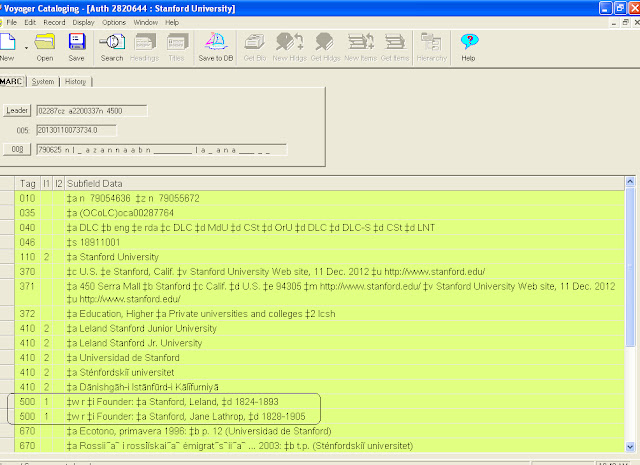This screenshot has width=640, height=465.
Task: Open the Window menu
Action: tap(146, 22)
